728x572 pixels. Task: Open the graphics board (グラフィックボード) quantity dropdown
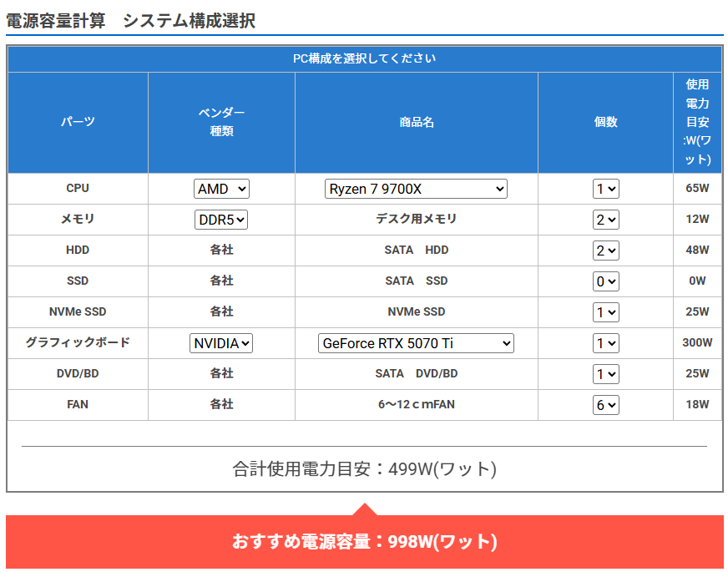tap(605, 343)
